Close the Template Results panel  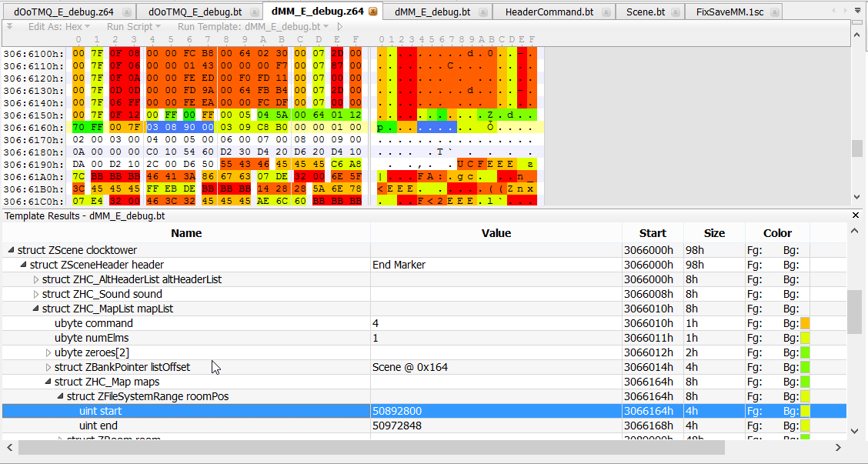(x=855, y=215)
